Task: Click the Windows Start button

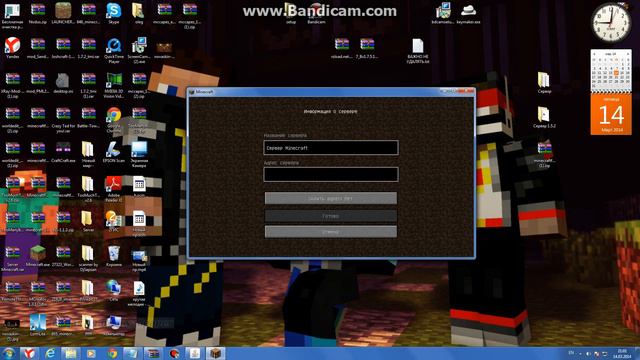Action: pos(9,353)
